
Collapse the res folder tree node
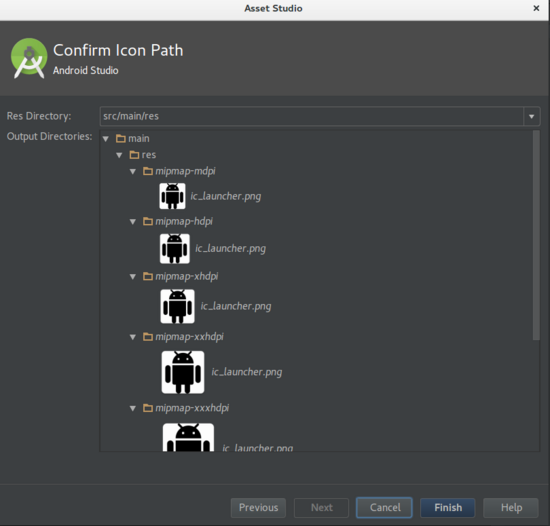point(119,155)
